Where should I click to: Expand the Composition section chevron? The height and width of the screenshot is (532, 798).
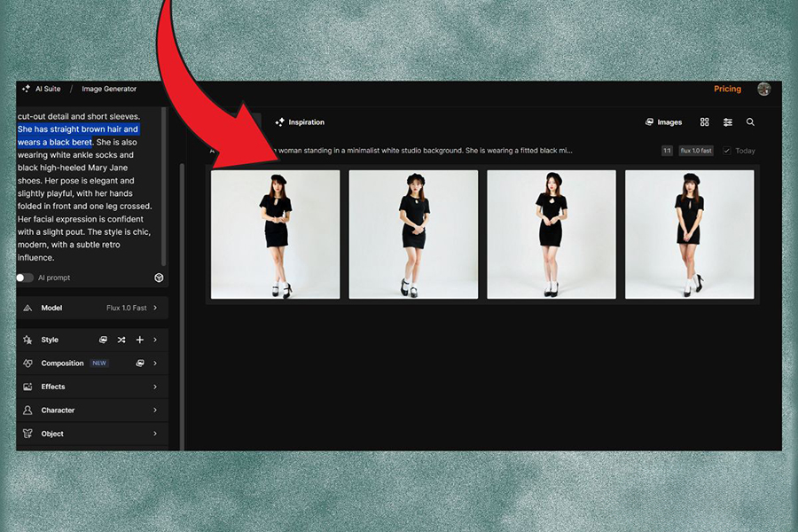[x=155, y=363]
